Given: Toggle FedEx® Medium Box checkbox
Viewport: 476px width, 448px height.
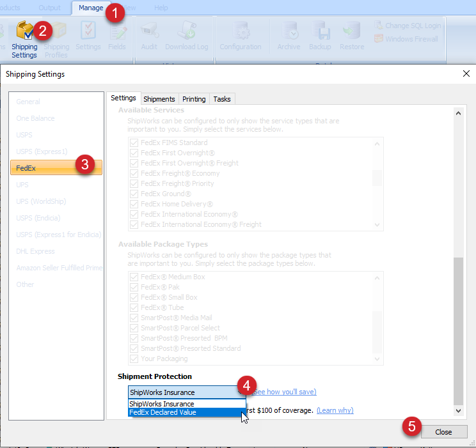Looking at the screenshot, I should click(134, 277).
